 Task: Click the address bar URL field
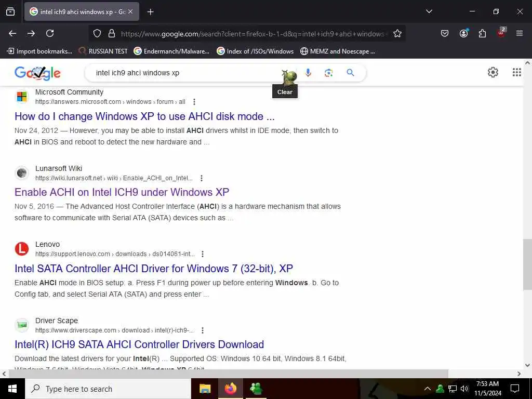click(253, 34)
